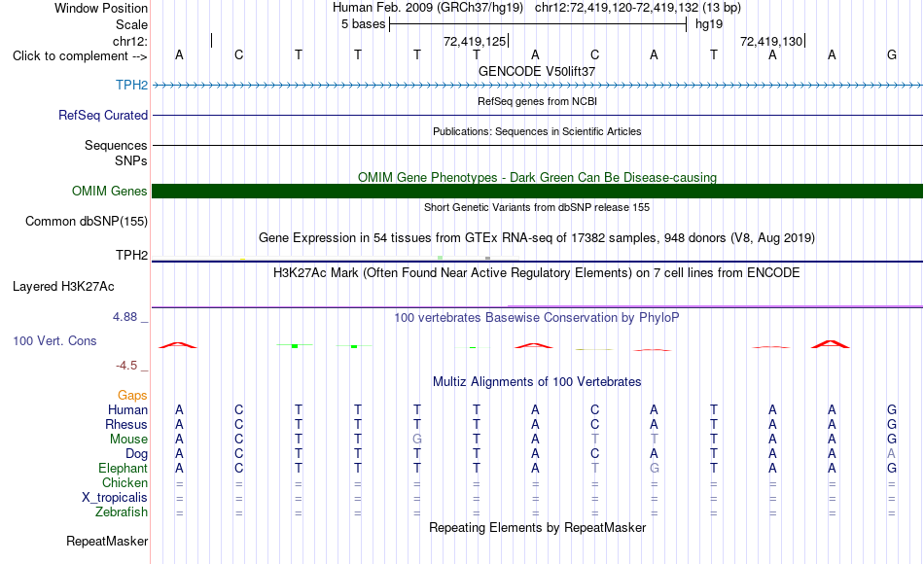This screenshot has height=564, width=924.
Task: Click the faded G in Mouse alignment row
Action: coord(417,440)
